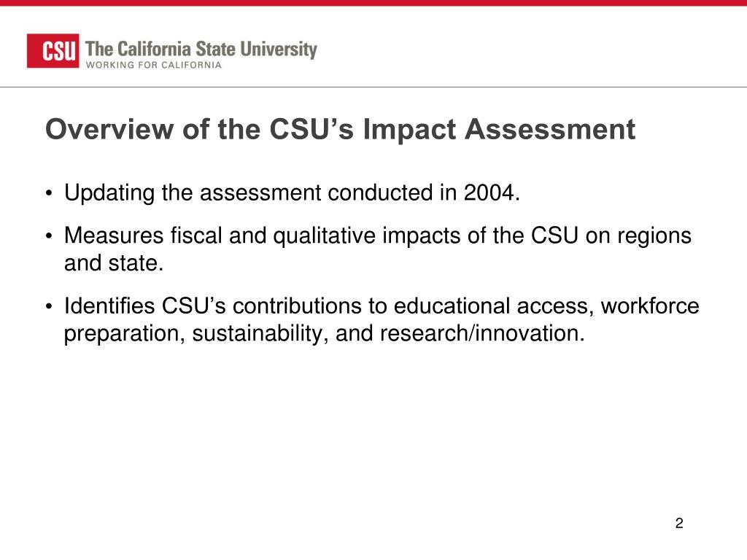Select the "Overview of the CSU's Impact Assessment" title
The image size is (747, 560).
[x=340, y=130]
